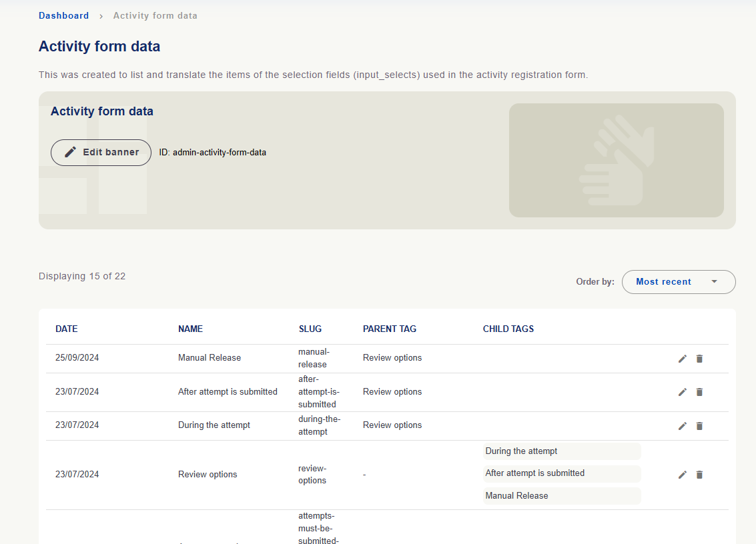The height and width of the screenshot is (544, 756).
Task: Delete the Manual Release row
Action: pyautogui.click(x=699, y=359)
